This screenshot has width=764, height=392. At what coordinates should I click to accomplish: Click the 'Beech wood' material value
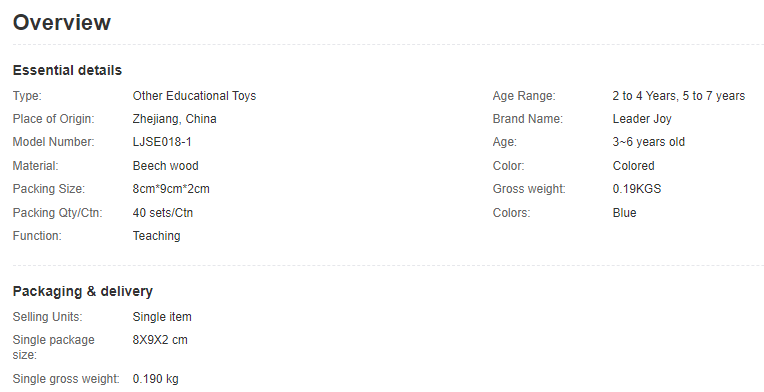[x=166, y=166]
